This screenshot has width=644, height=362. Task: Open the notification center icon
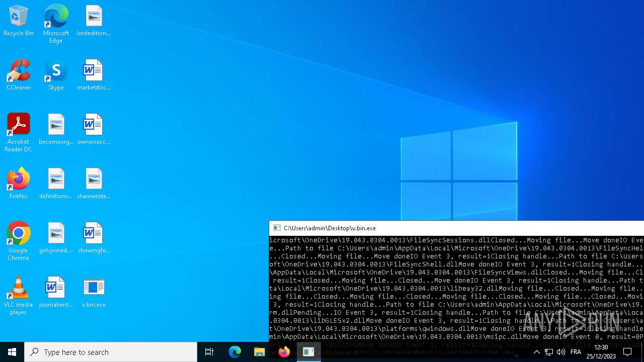pos(627,352)
